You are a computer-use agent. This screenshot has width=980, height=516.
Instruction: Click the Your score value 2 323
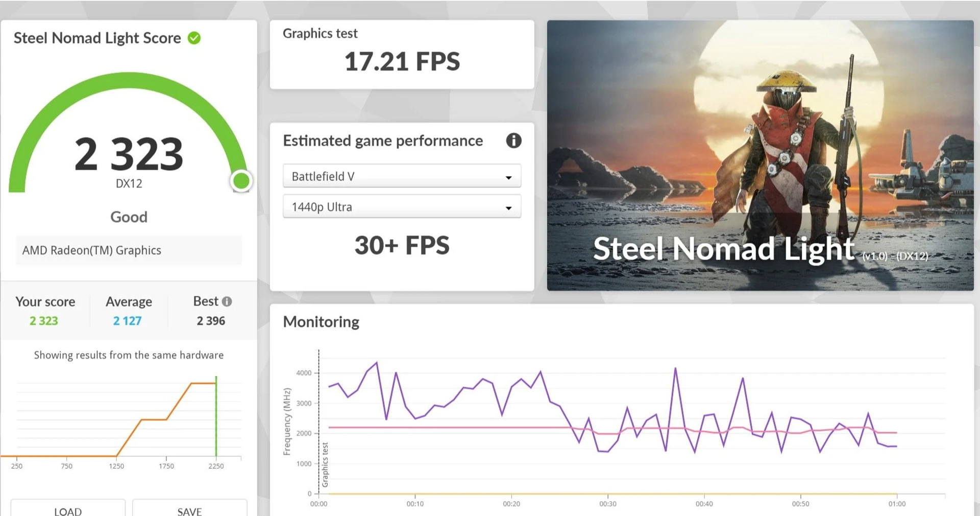point(43,321)
